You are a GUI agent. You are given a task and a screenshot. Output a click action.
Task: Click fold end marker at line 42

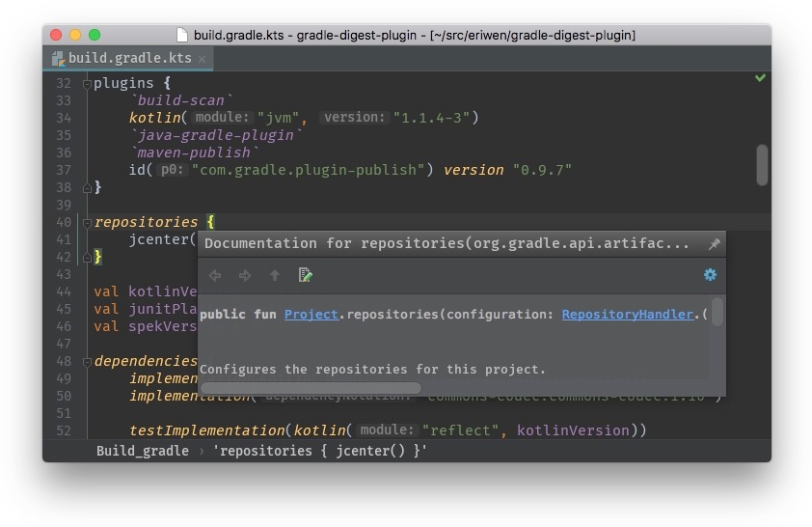[87, 257]
